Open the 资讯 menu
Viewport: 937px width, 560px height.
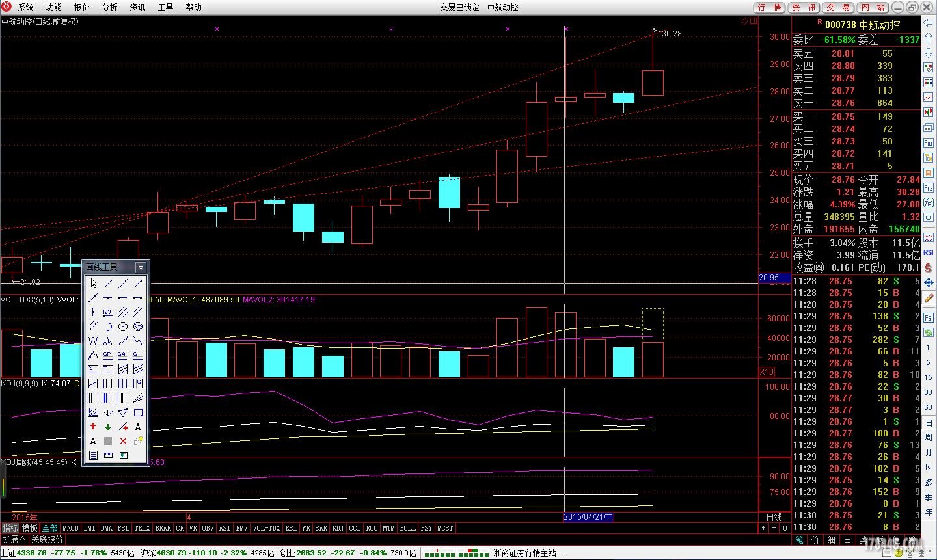coord(138,7)
